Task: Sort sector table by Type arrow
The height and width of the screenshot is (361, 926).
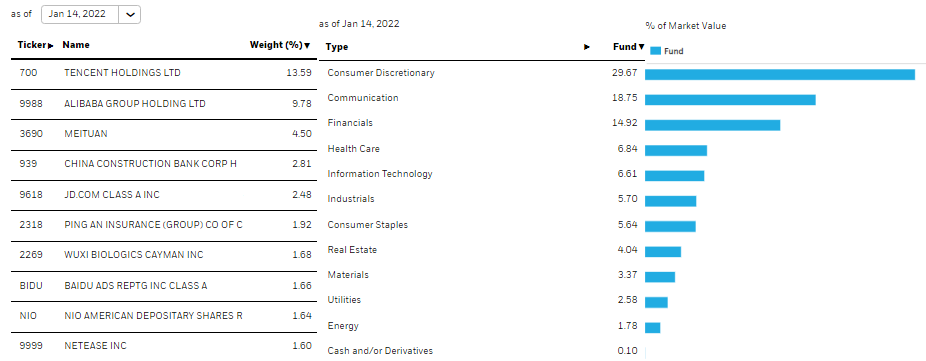Action: pyautogui.click(x=586, y=47)
